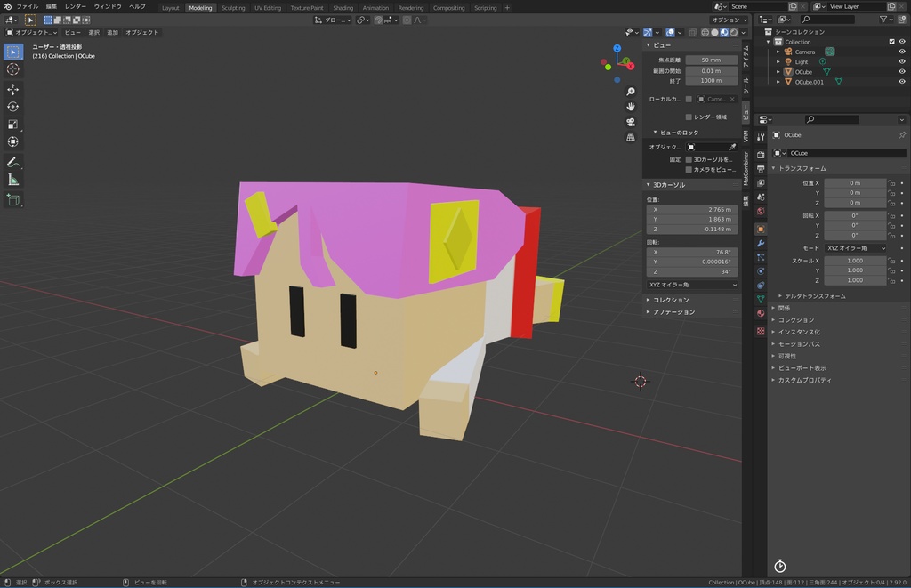
Task: Expand the インスタンス化 panel
Action: pyautogui.click(x=795, y=333)
